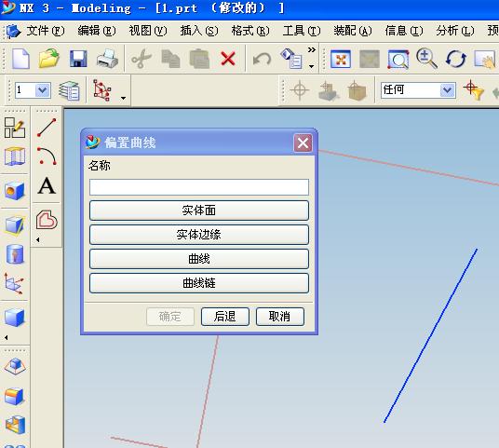Open the work layer number dropdown
499x448 pixels.
click(x=42, y=90)
